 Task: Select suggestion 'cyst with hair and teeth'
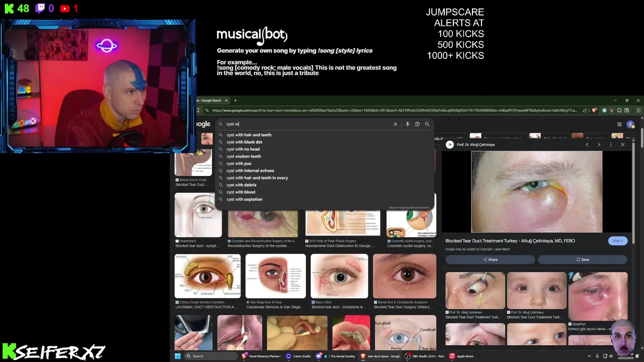click(325, 135)
